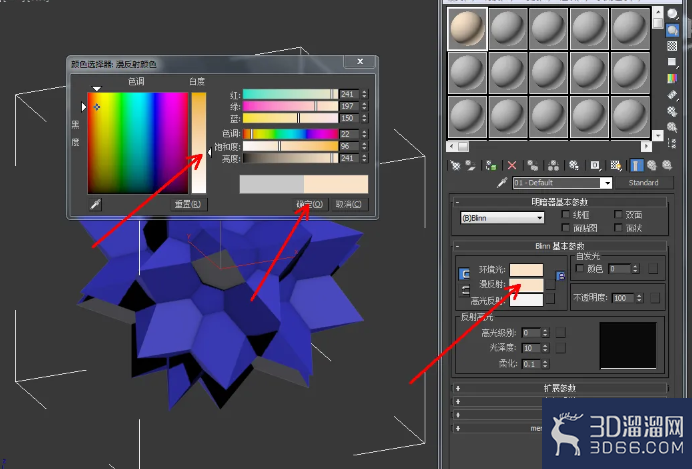Adjust the 不透明度 spinner arrows
Viewport: 692px width, 469px height.
coord(639,298)
